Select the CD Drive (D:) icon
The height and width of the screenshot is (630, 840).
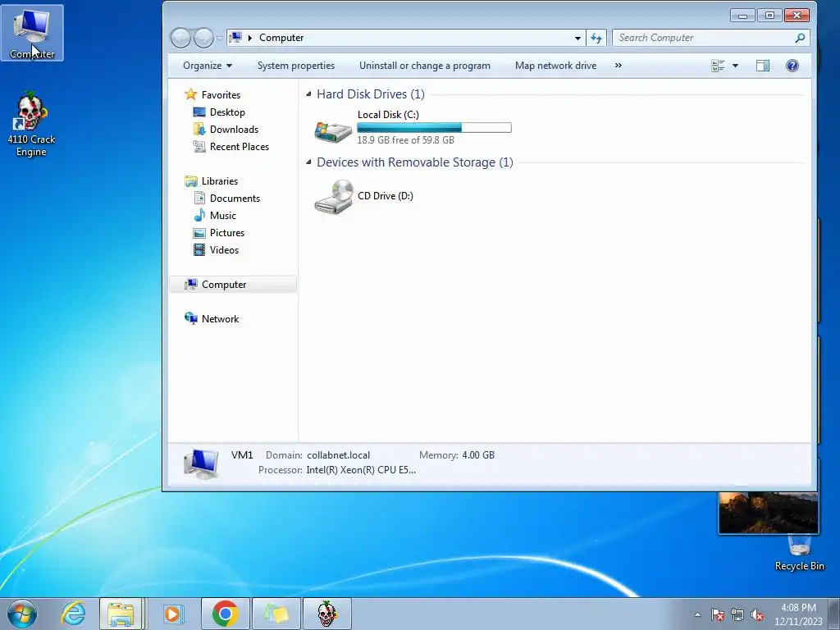coord(333,197)
